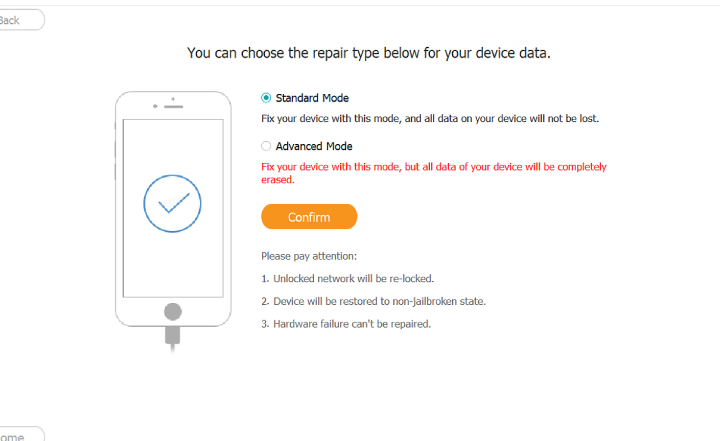Image resolution: width=720 pixels, height=441 pixels.
Task: Click the orange Confirm button
Action: coord(309,217)
